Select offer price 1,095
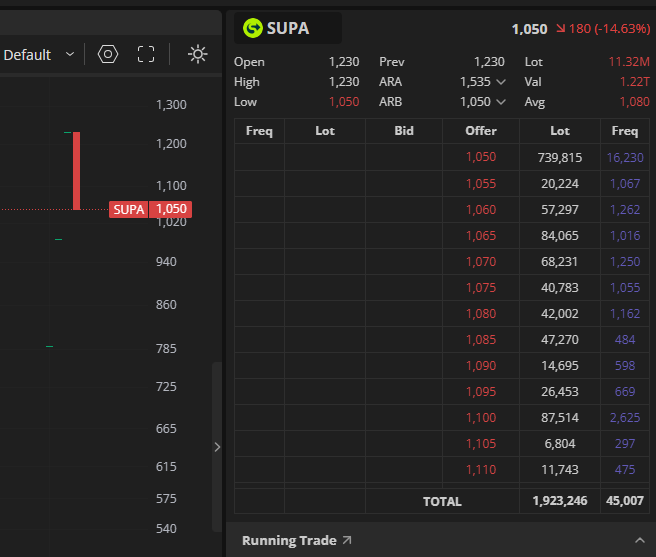656x557 pixels. click(481, 391)
